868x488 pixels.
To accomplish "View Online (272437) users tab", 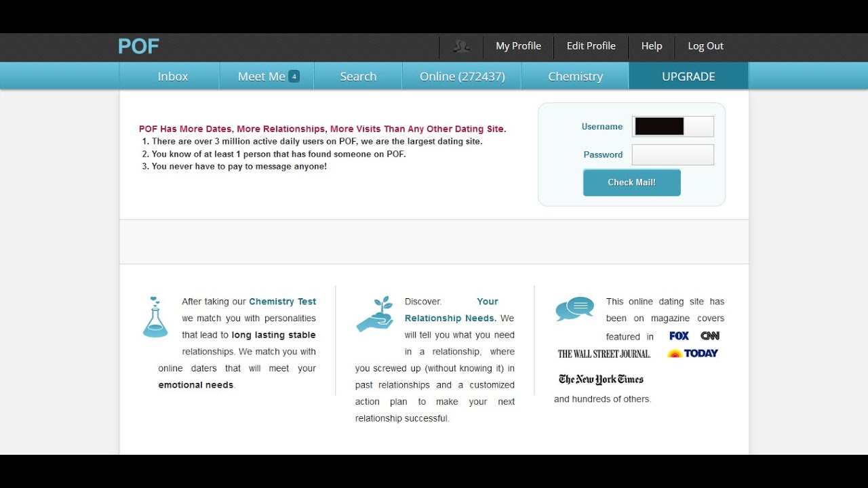I will tap(462, 76).
